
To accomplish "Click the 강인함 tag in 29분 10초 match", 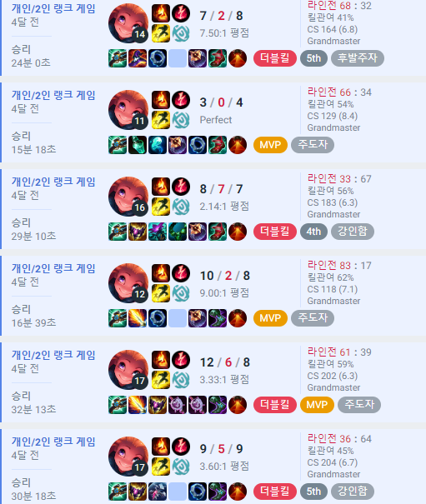I will click(353, 232).
